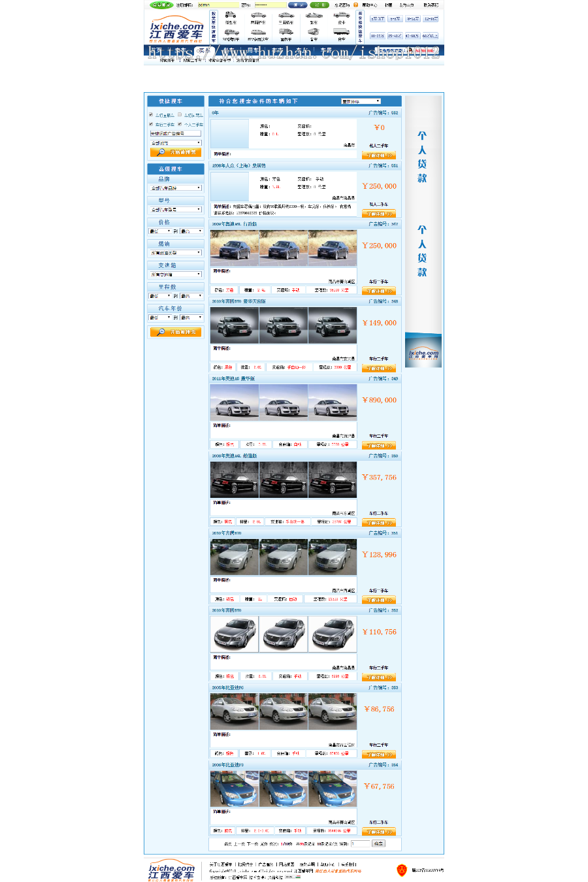
Task: Click the green register button
Action: 319,5
